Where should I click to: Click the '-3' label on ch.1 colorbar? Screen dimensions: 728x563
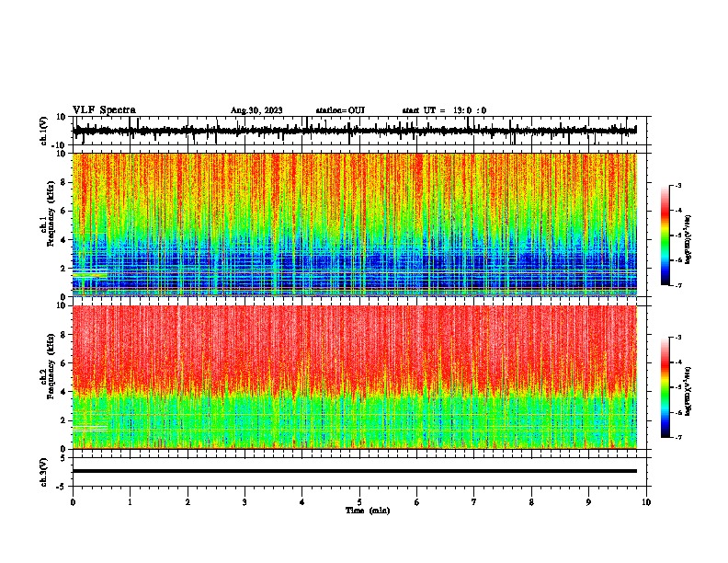(x=677, y=186)
